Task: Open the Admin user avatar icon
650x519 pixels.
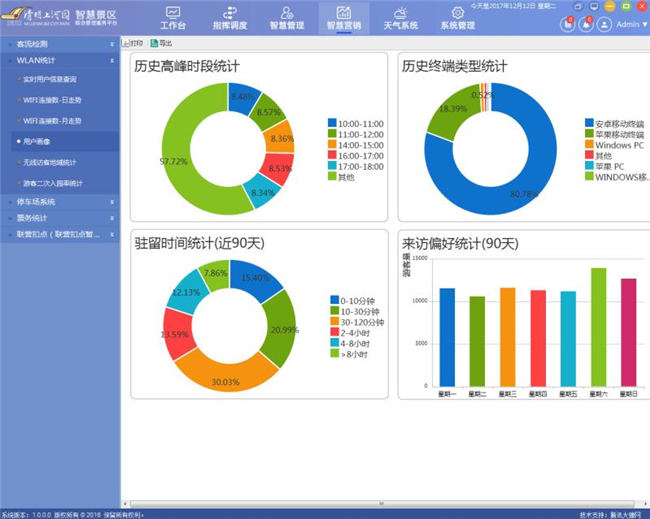Action: pos(604,24)
